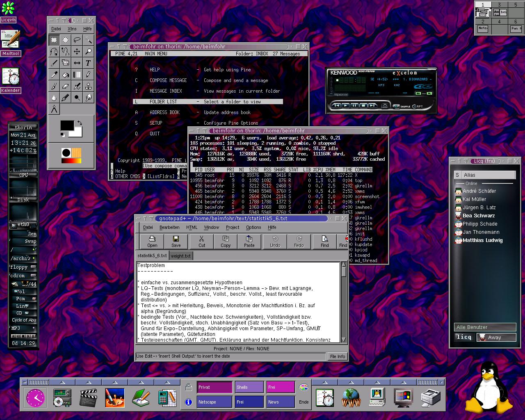Choose the Paintbrush tool in GIMP
Image resolution: width=525 pixels, height=420 pixels.
point(54,86)
